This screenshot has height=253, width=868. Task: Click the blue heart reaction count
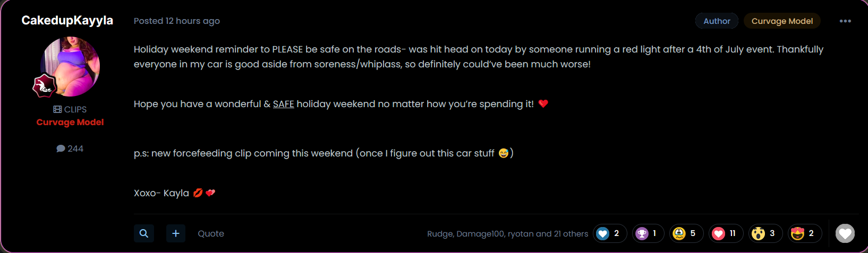[616, 233]
